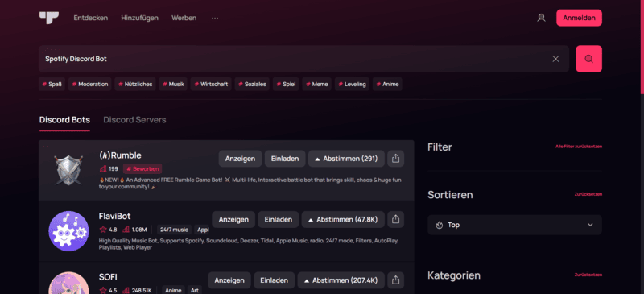The height and width of the screenshot is (294, 644).
Task: Open the SOFI anime avatar
Action: [68, 283]
